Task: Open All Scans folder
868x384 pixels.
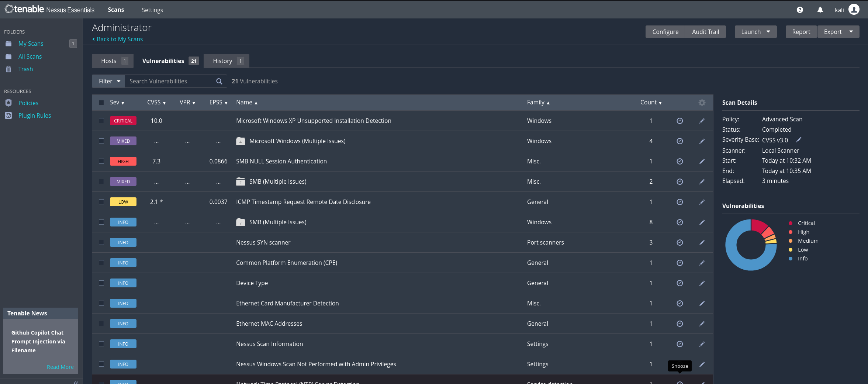Action: pos(30,56)
